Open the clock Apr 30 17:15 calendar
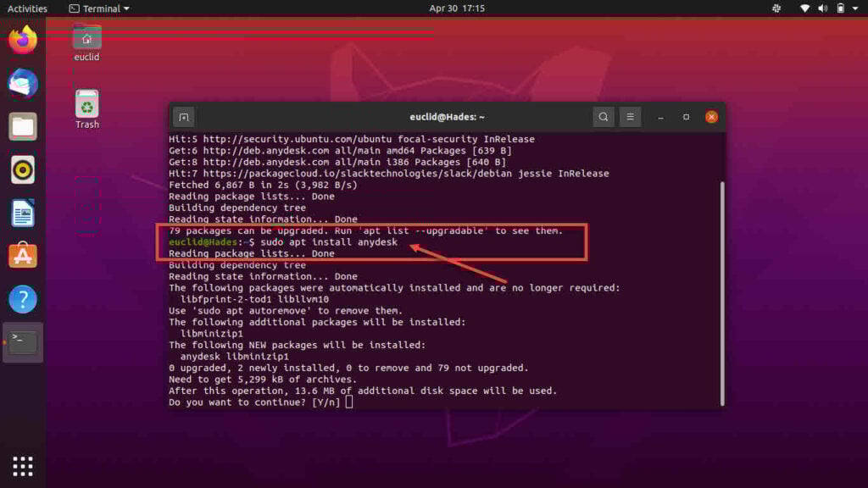The height and width of the screenshot is (488, 868). point(457,8)
